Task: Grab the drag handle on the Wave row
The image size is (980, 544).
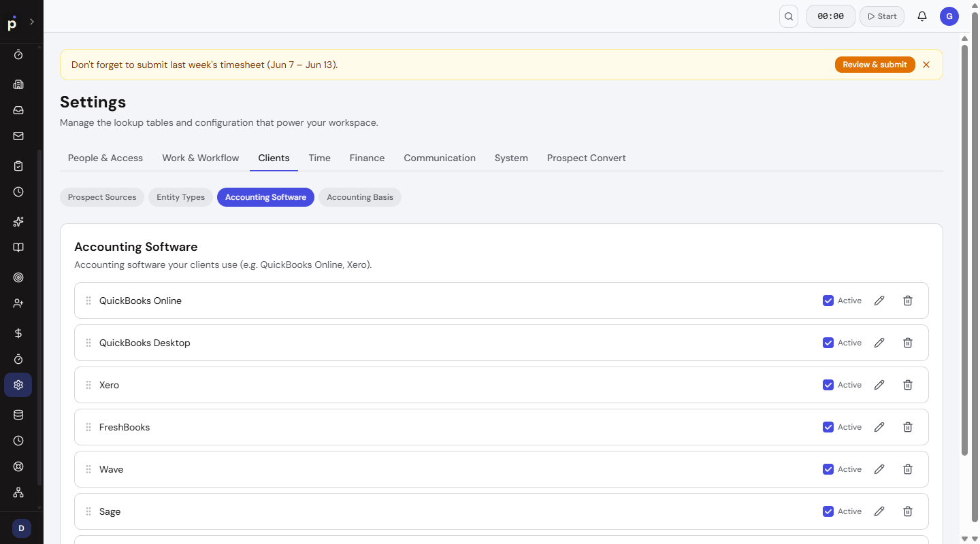Action: pyautogui.click(x=88, y=469)
